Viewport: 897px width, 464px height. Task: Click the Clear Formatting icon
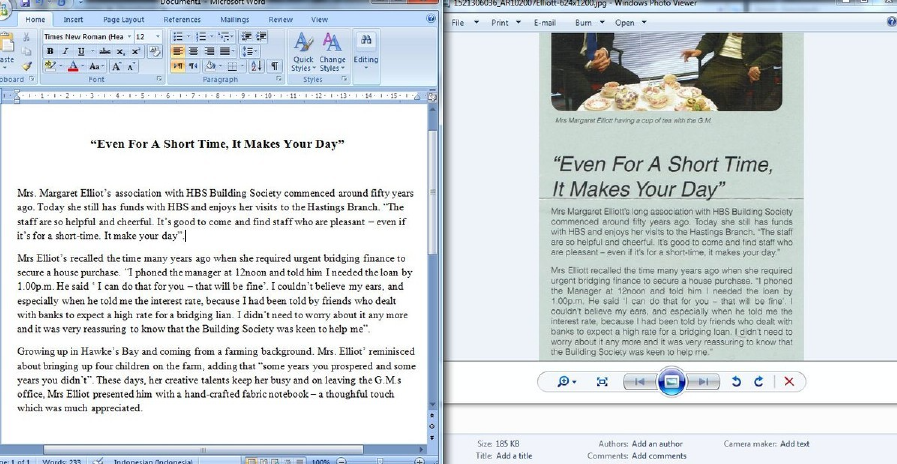(154, 51)
